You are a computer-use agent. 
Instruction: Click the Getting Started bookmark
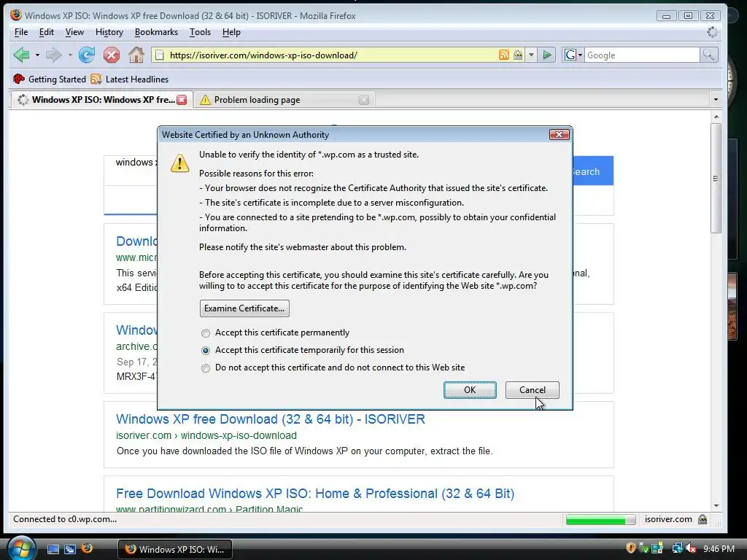pos(50,79)
